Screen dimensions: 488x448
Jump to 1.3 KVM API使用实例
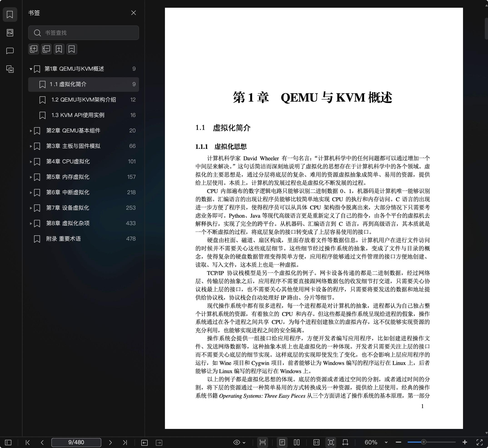[83, 115]
